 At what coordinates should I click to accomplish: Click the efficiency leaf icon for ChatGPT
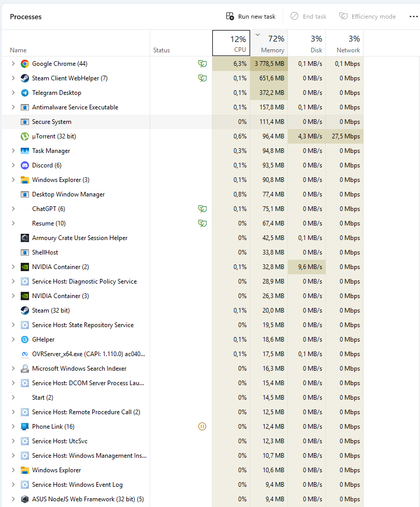click(202, 209)
